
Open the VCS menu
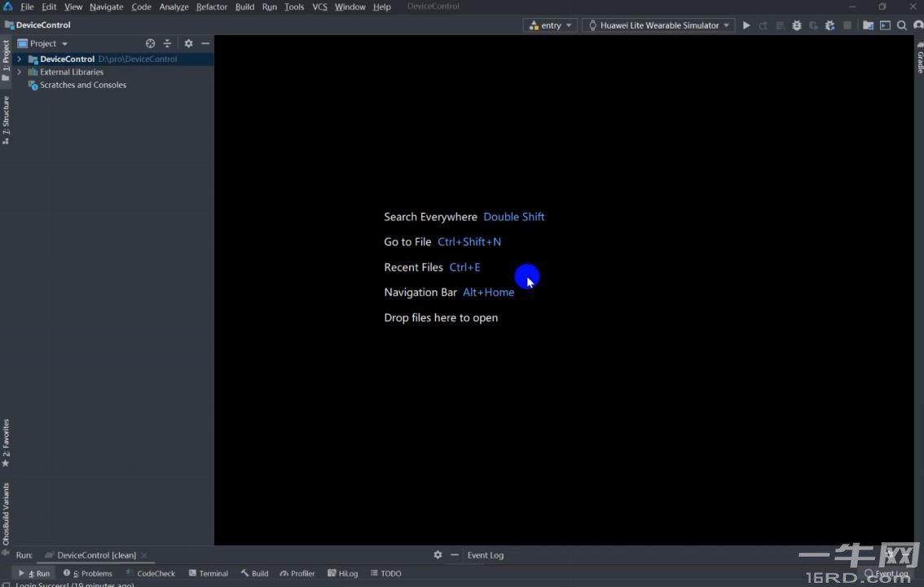pyautogui.click(x=319, y=7)
